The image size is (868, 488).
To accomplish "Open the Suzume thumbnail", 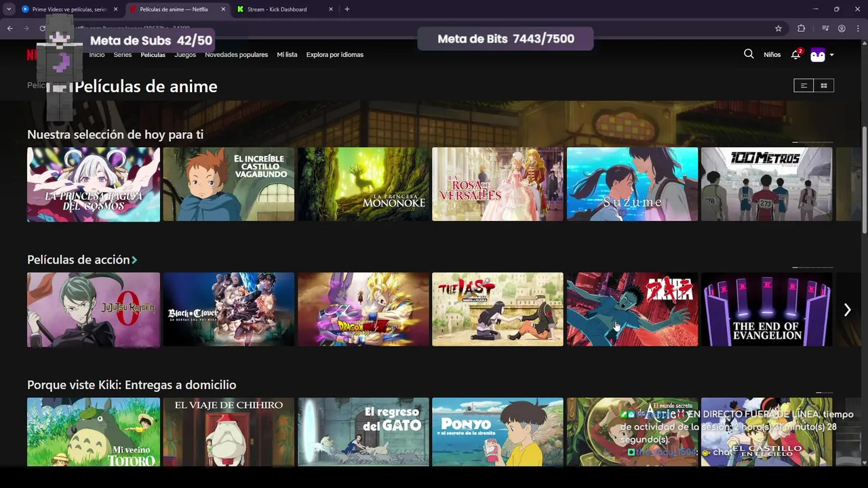I will point(632,184).
